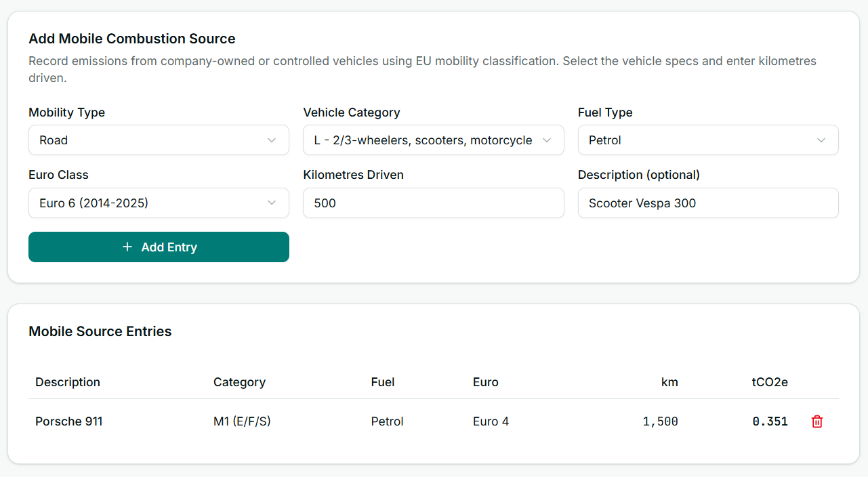Click the tCO2e column header
Image resolution: width=868 pixels, height=477 pixels.
[x=770, y=381]
